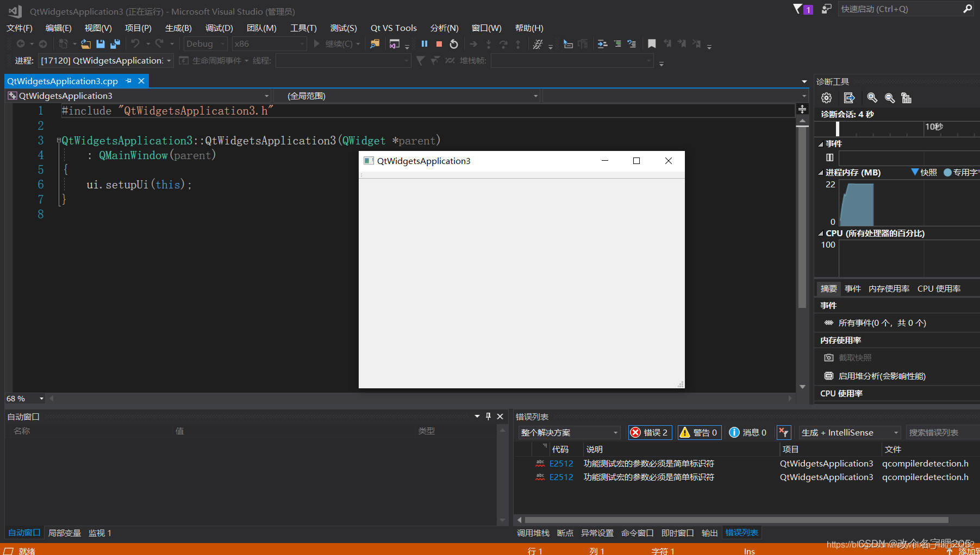980x555 pixels.
Task: Click the find-in-files toolbar icon
Action: 374,44
